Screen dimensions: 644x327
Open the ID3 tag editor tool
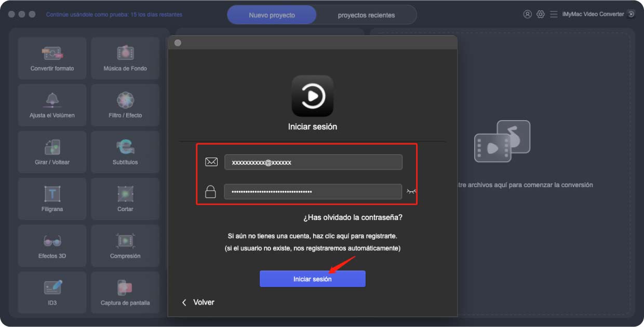52,292
